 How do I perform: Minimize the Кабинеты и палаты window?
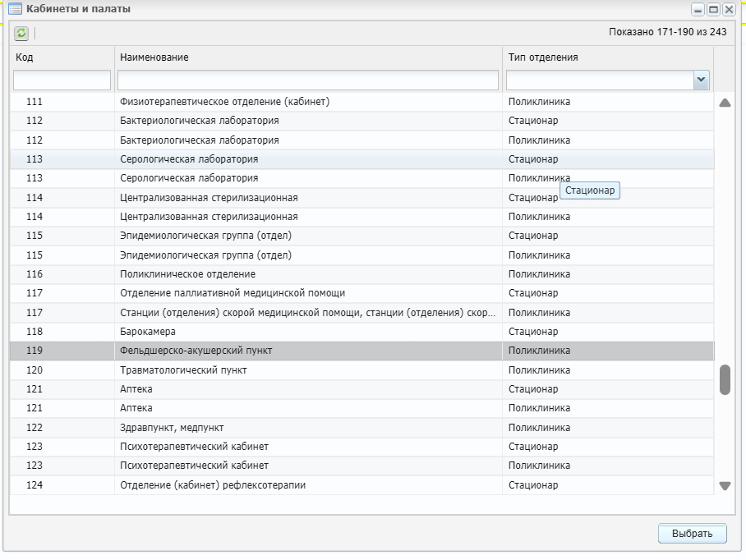(x=698, y=10)
